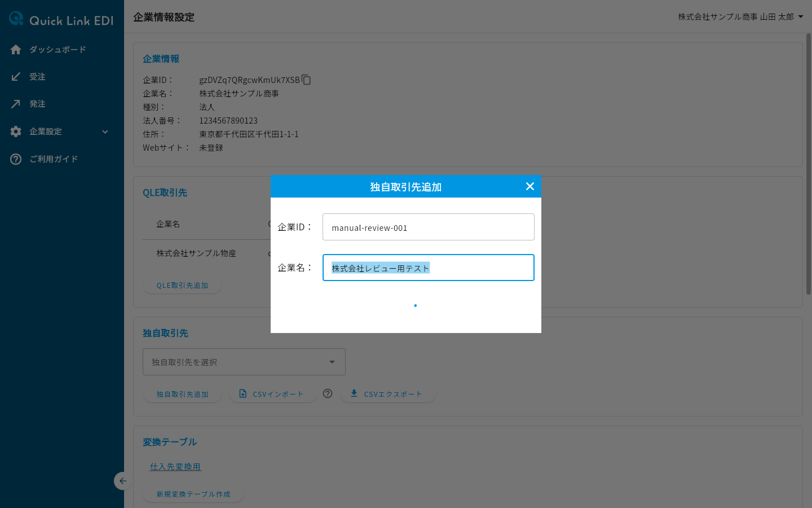Click the 企業ID value gzDVZq7QRgcwKmUk7XSB
This screenshot has width=812, height=508.
click(x=249, y=80)
